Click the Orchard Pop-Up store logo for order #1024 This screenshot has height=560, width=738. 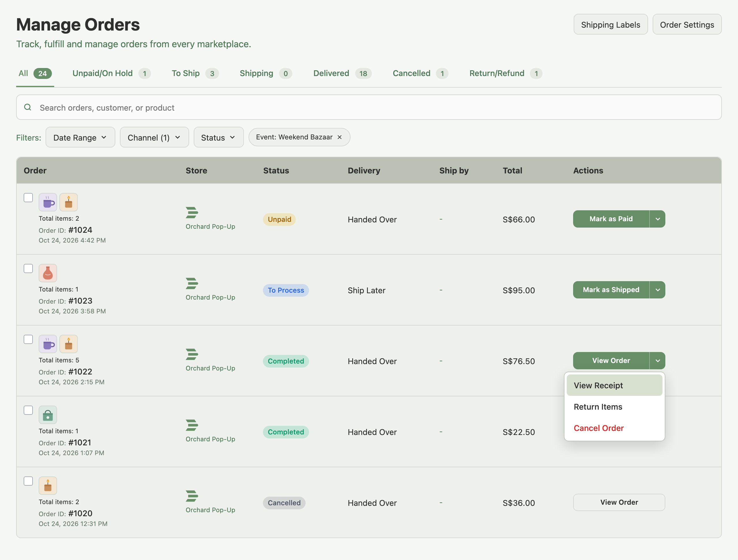(192, 213)
